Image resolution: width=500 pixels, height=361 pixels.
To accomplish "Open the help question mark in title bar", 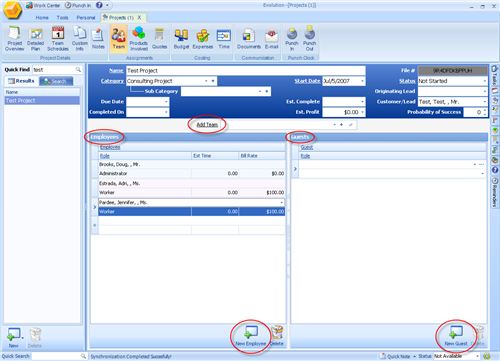I will click(x=99, y=5).
